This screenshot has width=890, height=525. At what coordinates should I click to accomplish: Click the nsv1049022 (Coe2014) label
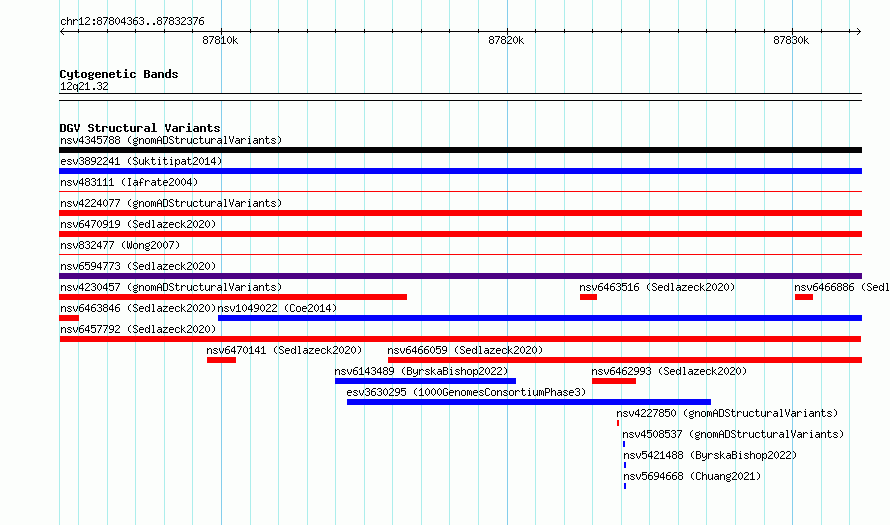tap(277, 308)
